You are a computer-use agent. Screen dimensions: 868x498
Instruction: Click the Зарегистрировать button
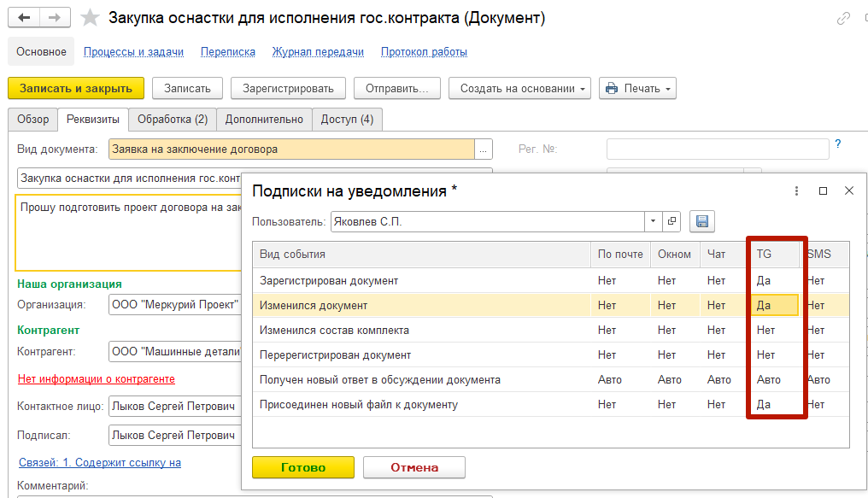[289, 89]
